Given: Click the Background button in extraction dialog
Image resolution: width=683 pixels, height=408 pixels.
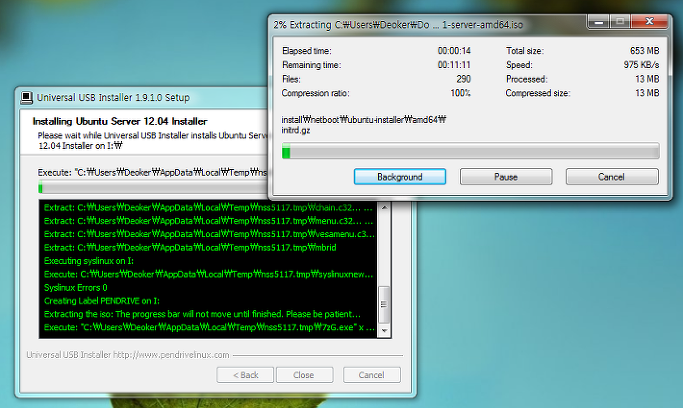Looking at the screenshot, I should 399,177.
